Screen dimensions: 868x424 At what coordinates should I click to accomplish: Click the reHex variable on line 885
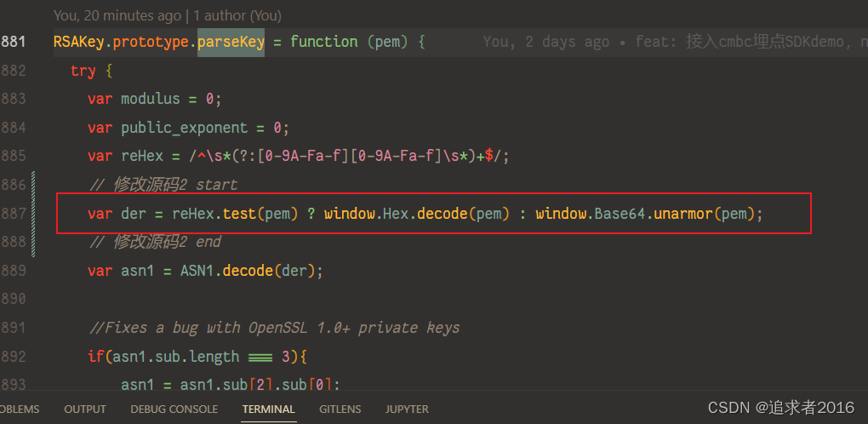[142, 156]
